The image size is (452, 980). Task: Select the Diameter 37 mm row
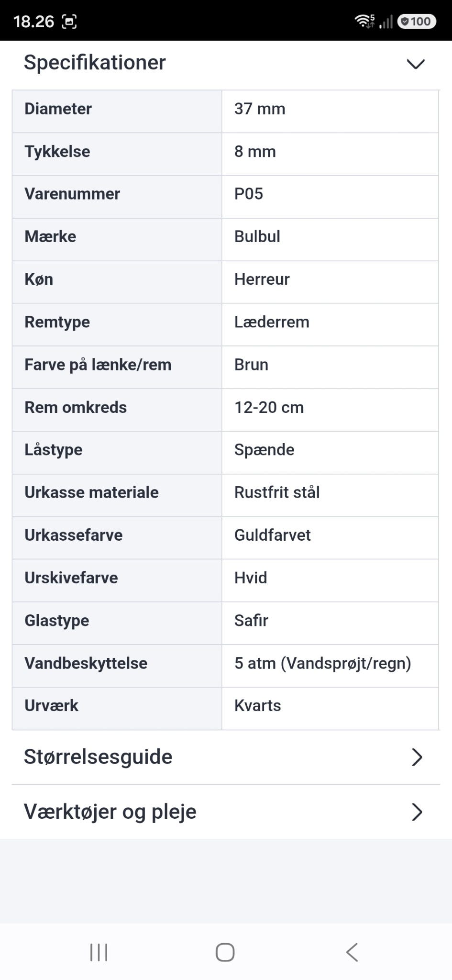coord(225,111)
